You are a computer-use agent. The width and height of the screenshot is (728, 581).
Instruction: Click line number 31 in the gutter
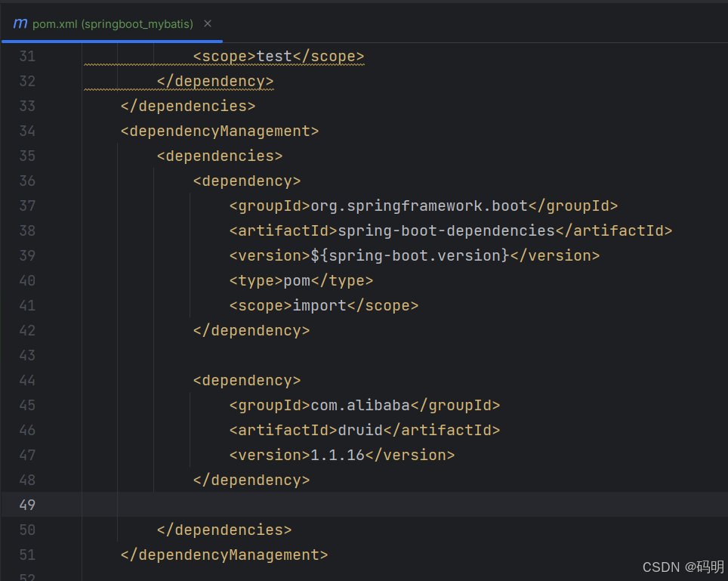tap(27, 56)
